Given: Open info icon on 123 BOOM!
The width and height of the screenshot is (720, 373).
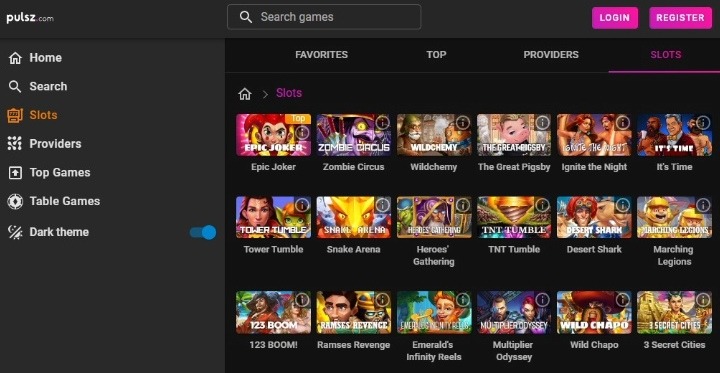Looking at the screenshot, I should (x=302, y=300).
